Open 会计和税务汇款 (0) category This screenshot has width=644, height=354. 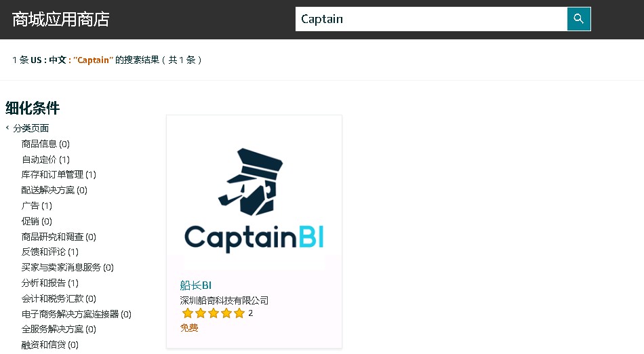(59, 298)
